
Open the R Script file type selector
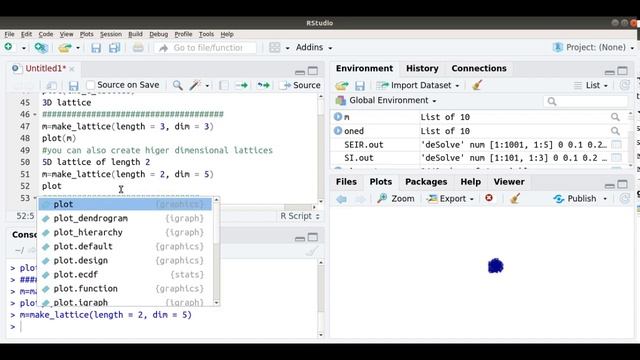pyautogui.click(x=300, y=216)
